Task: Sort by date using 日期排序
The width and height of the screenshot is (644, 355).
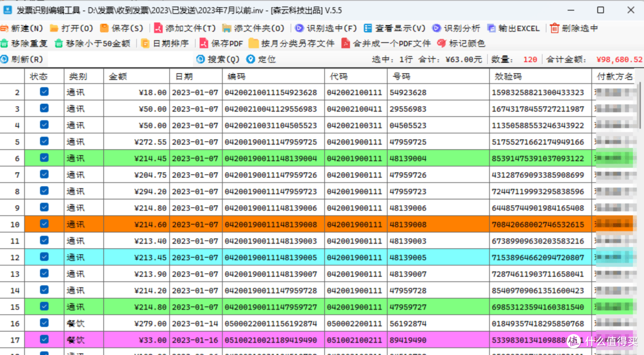Action: [165, 44]
